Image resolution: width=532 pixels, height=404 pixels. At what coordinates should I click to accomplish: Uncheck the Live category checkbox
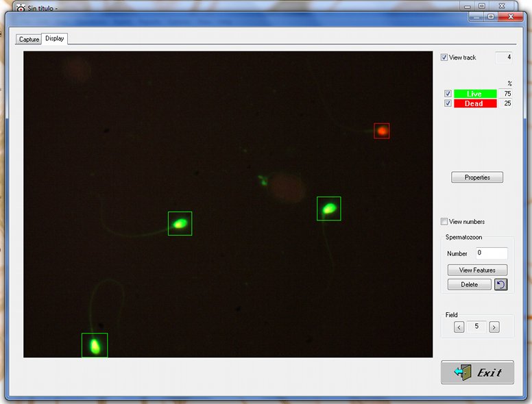[448, 94]
